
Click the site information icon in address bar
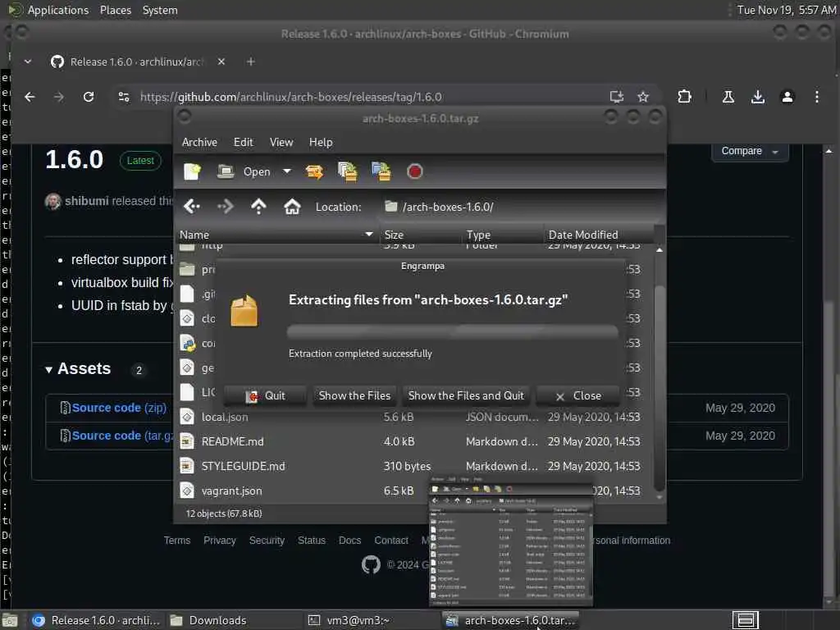tap(124, 97)
